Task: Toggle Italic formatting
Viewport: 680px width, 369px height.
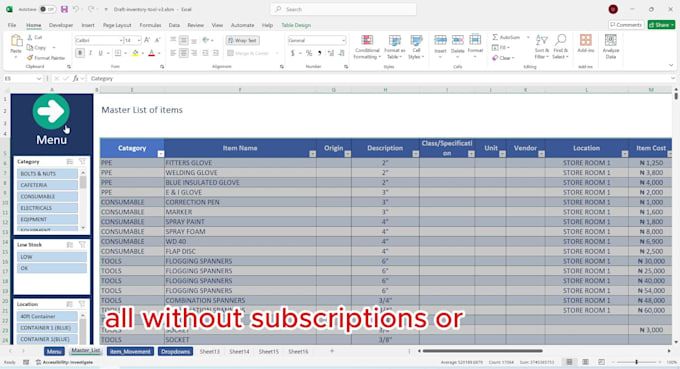Action: click(x=90, y=53)
